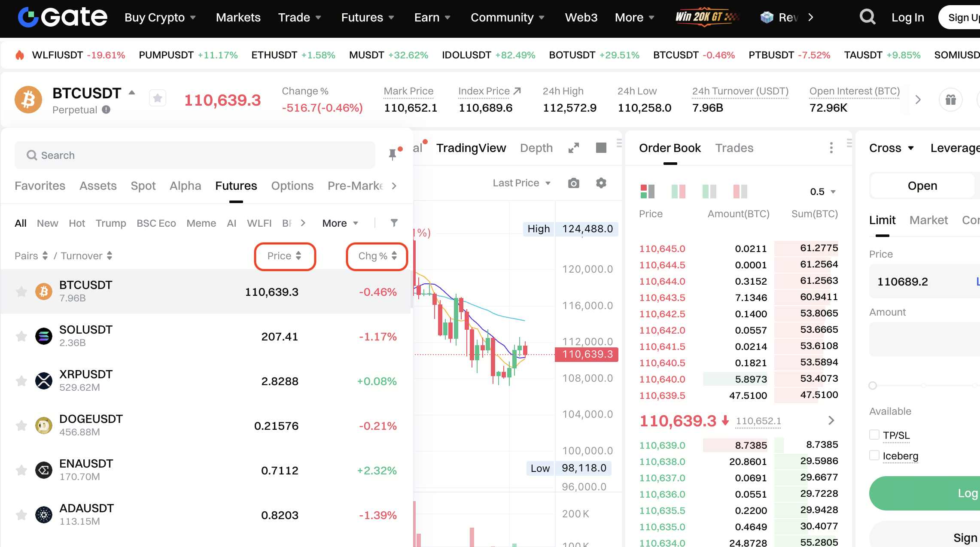
Task: Open the order book 0.5 depth dropdown
Action: pos(822,191)
